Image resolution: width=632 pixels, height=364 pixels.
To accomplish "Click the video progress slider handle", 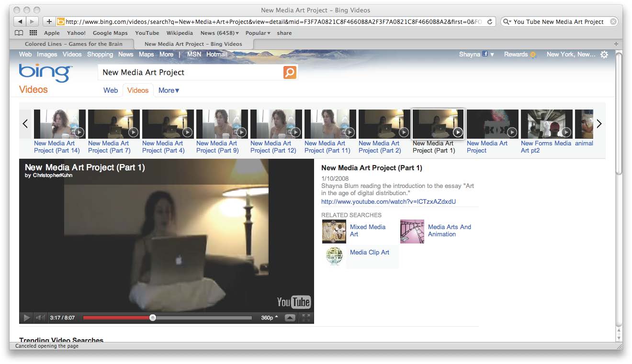I will coord(153,318).
